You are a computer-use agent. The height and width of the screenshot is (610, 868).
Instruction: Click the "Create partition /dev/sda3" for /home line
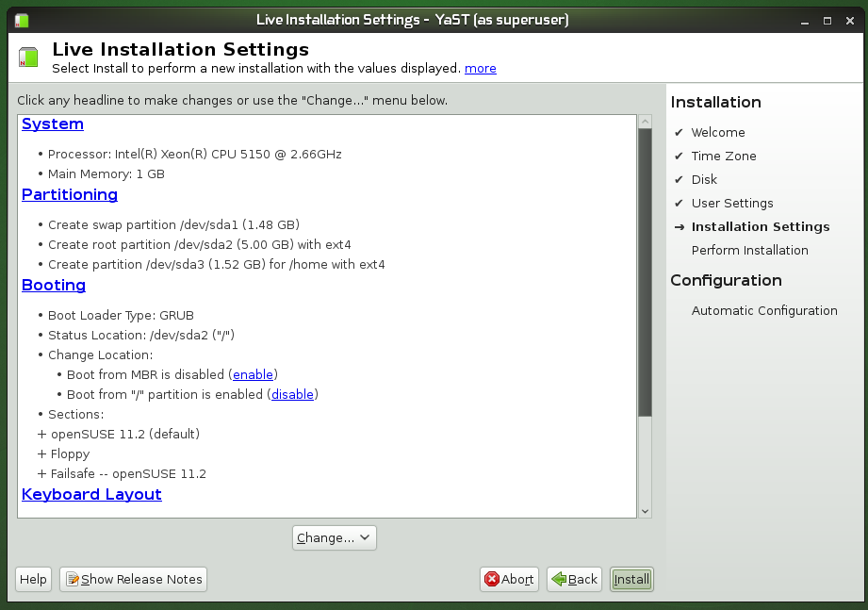pyautogui.click(x=217, y=265)
